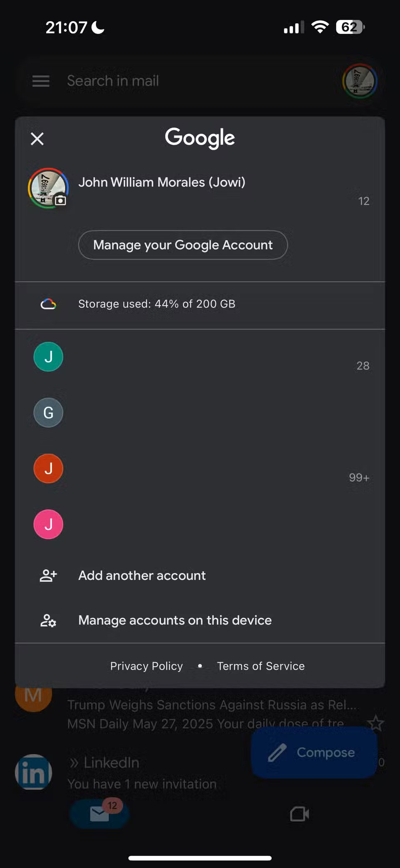Switch to the pink J account
400x868 pixels.
click(x=48, y=524)
